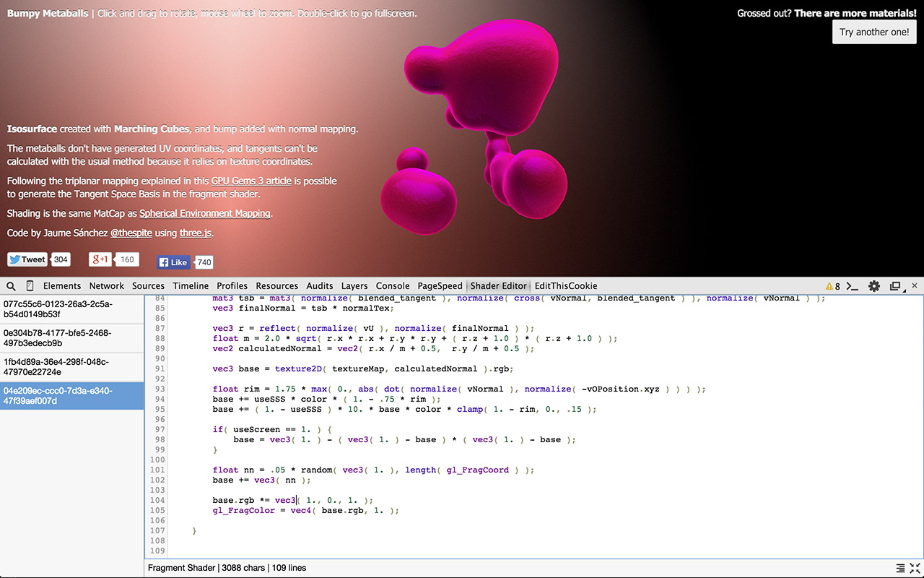Viewport: 924px width, 578px height.
Task: Click the float rim code line
Action: [x=459, y=389]
